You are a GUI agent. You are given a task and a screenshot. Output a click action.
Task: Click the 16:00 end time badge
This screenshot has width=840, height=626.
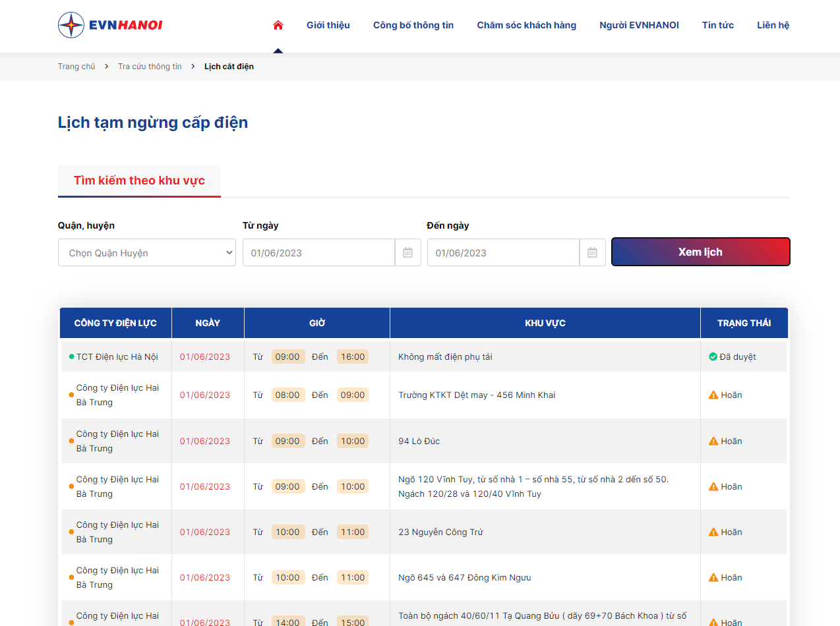(353, 356)
